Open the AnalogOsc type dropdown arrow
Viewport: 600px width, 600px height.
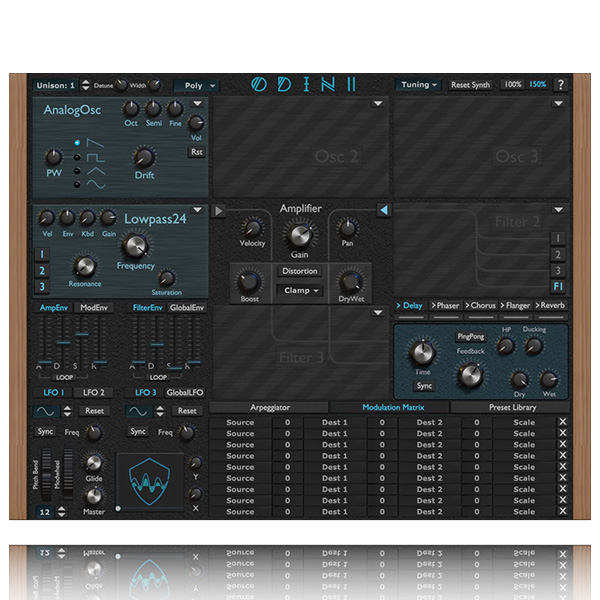[197, 103]
